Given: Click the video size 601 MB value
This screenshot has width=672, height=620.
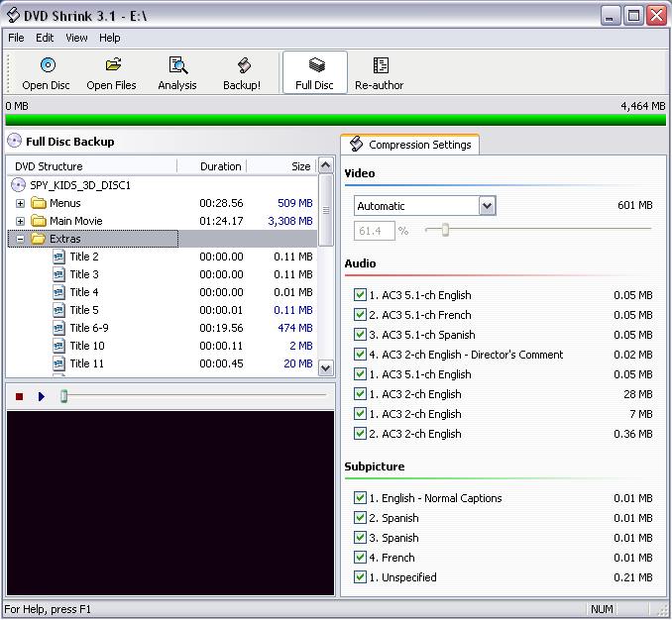Looking at the screenshot, I should pyautogui.click(x=634, y=205).
